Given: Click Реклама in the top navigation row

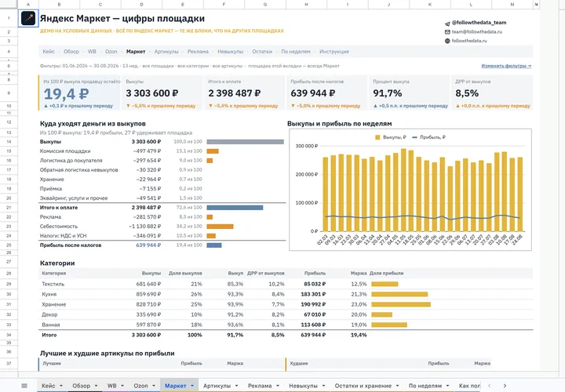Looking at the screenshot, I should 198,52.
